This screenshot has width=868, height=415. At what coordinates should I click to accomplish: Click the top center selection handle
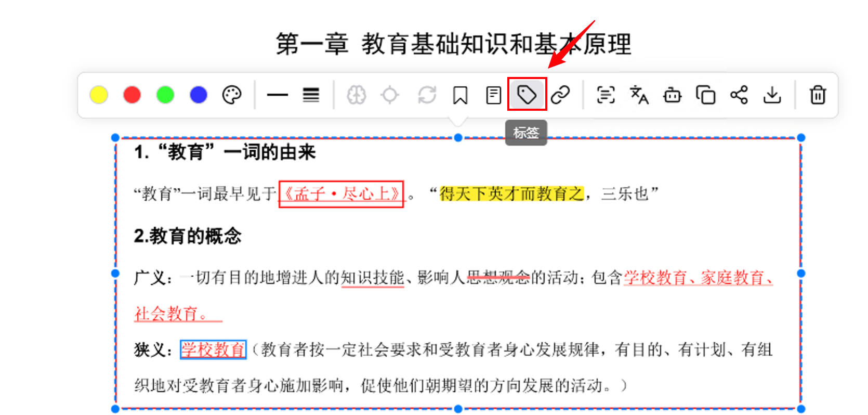(458, 138)
